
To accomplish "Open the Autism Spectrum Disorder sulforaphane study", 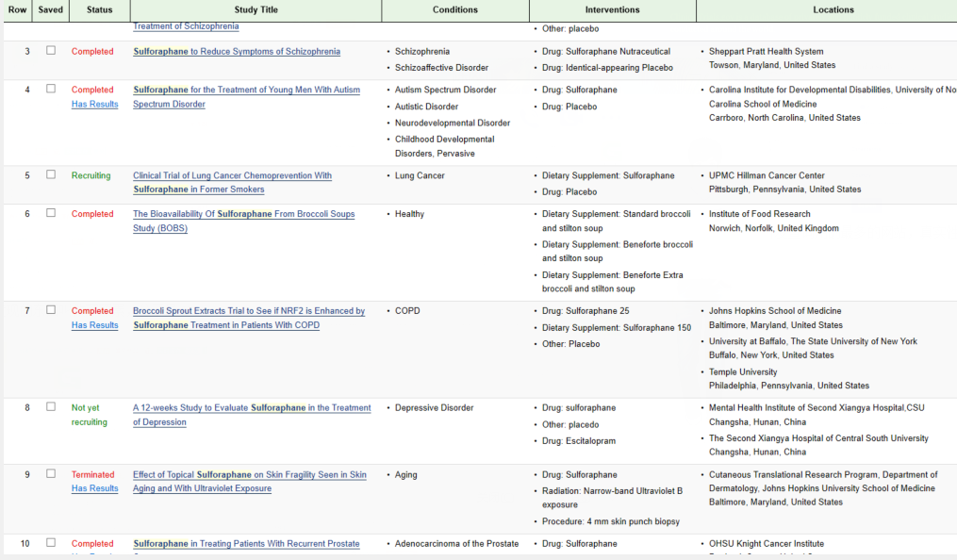I will 246,91.
